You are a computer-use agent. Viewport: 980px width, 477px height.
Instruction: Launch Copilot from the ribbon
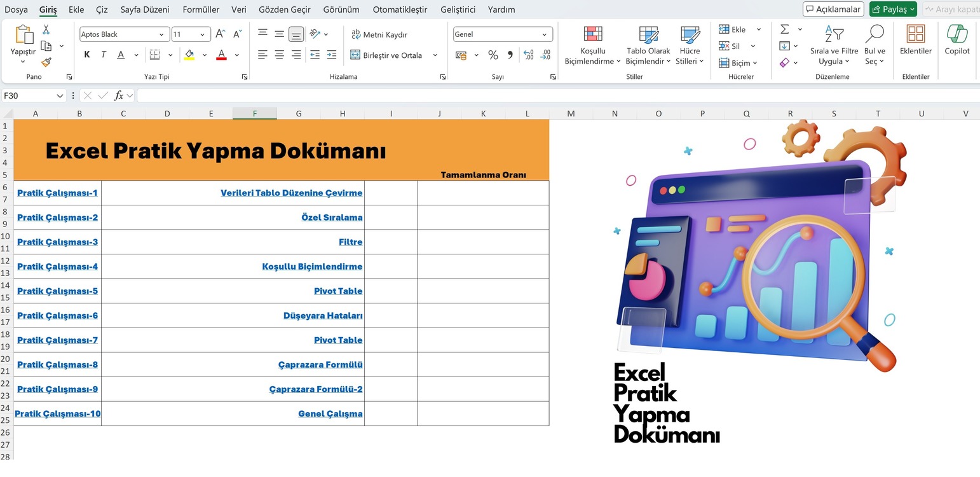956,39
